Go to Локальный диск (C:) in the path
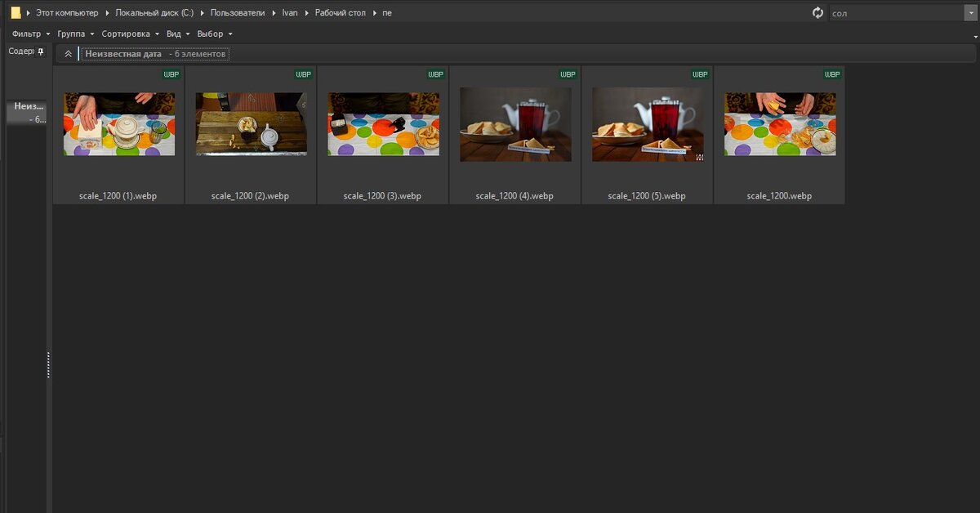The image size is (980, 513). (x=154, y=13)
